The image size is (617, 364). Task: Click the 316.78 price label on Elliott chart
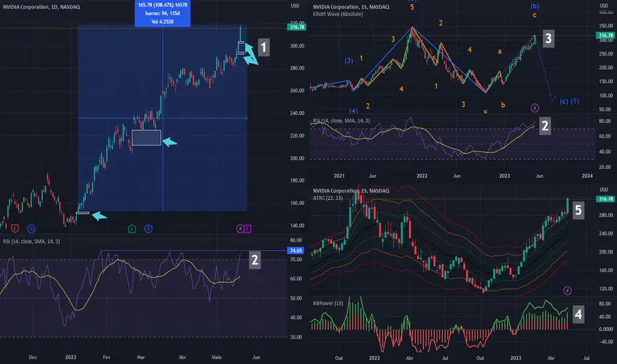coord(606,36)
